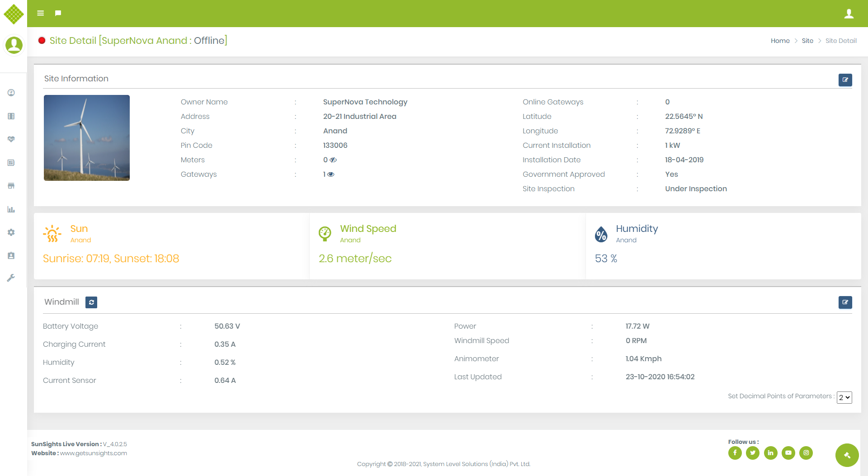This screenshot has width=868, height=476.
Task: Open the YouTube follow link
Action: [x=788, y=453]
